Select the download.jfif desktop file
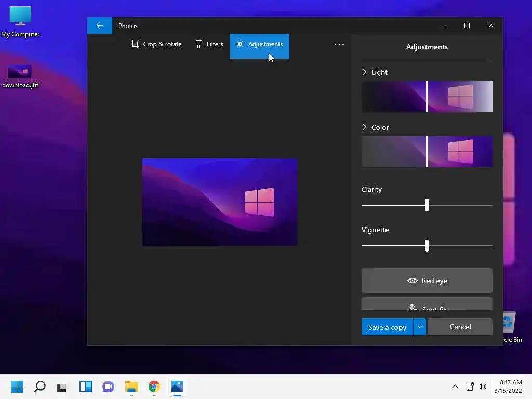The width and height of the screenshot is (532, 399). [20, 77]
